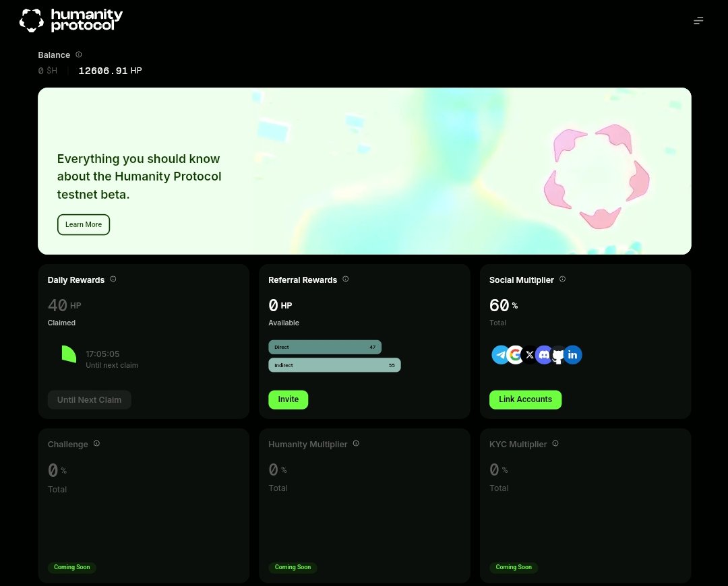Click the Link Accounts button
The image size is (728, 586).
(525, 399)
